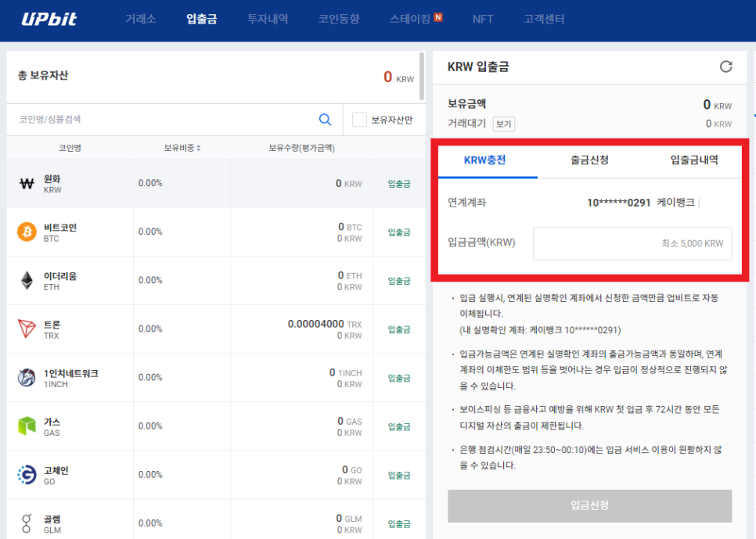
Task: Click the search magnifier icon
Action: point(326,120)
